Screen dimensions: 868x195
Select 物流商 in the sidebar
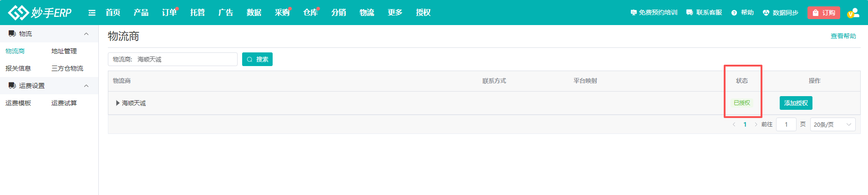point(15,51)
